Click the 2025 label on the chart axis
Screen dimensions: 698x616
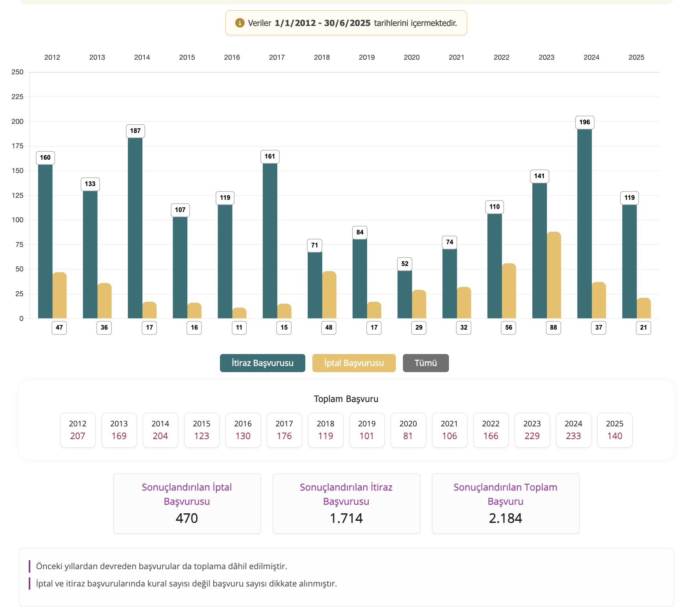tap(636, 57)
